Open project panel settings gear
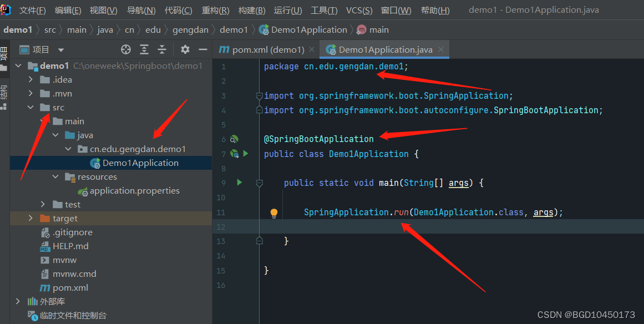 [x=185, y=50]
